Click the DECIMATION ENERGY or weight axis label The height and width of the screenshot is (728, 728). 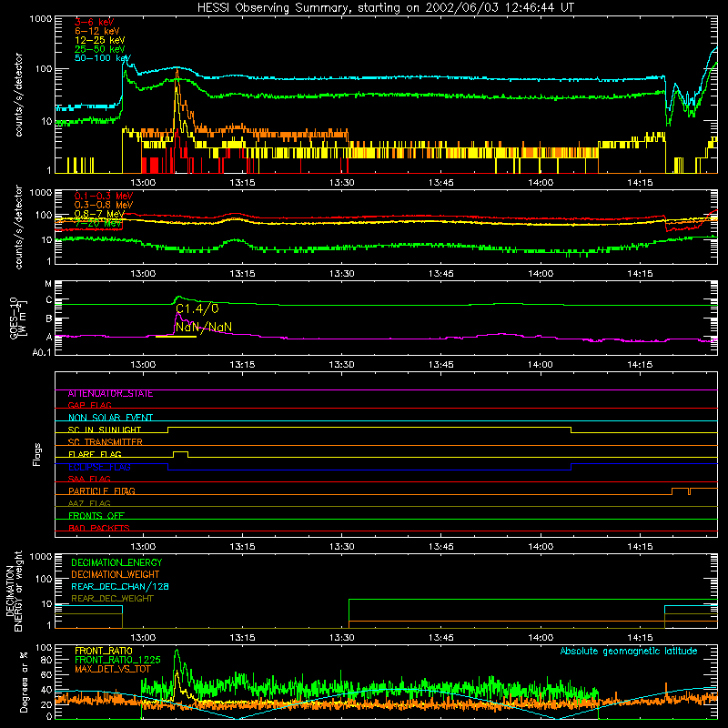point(14,591)
